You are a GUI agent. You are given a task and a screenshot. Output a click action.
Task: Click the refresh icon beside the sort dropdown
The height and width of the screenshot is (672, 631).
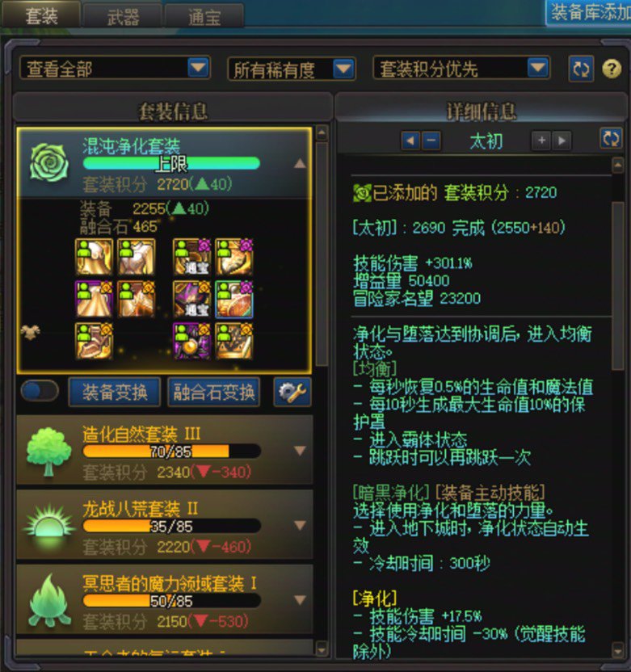[581, 69]
